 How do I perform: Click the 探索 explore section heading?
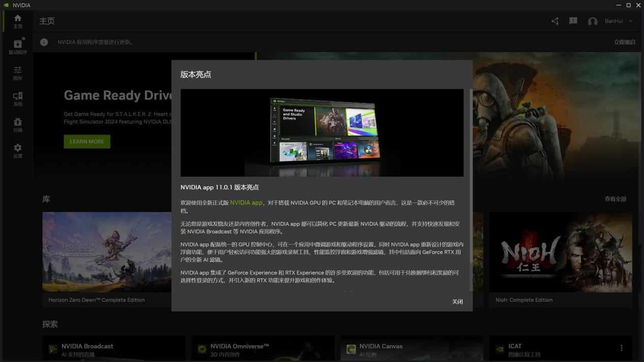click(x=50, y=324)
